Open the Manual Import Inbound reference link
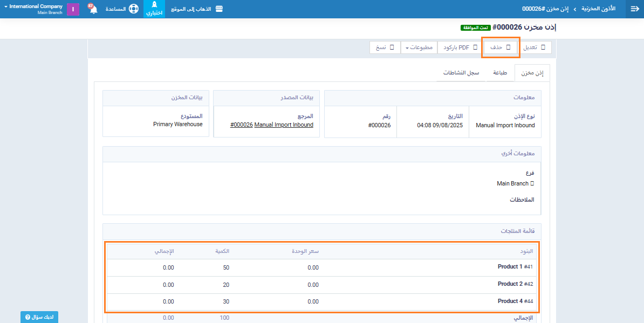The height and width of the screenshot is (323, 644). [283, 125]
